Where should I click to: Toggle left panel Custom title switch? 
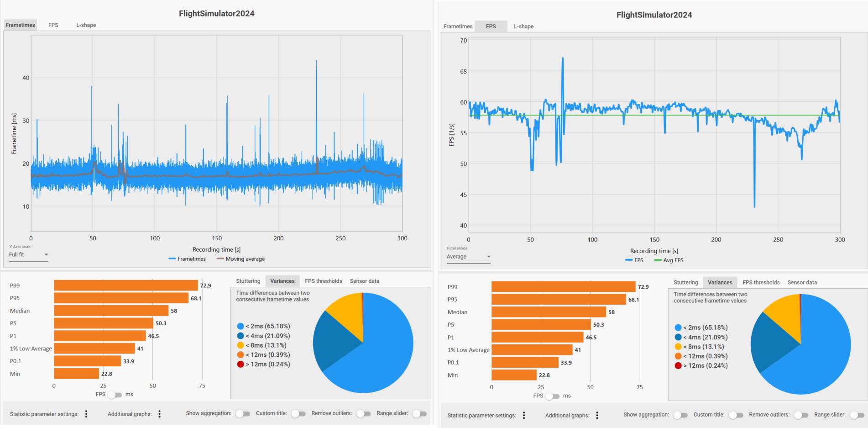(298, 413)
